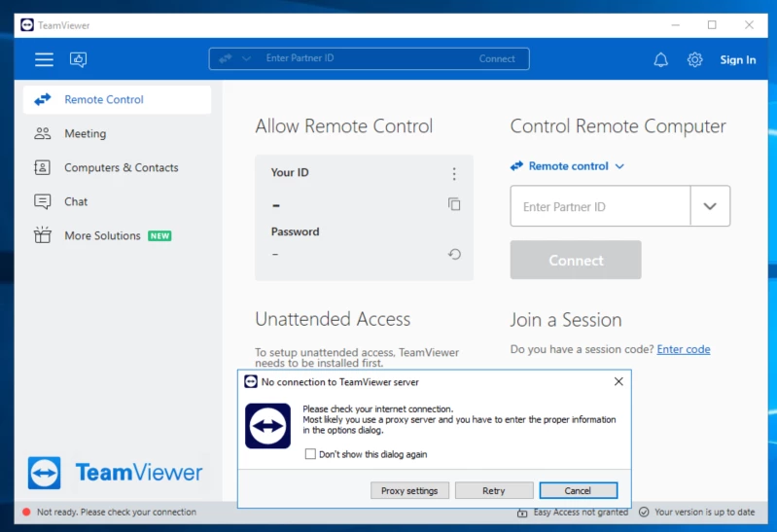Click the Your ID label
777x532 pixels.
click(290, 172)
